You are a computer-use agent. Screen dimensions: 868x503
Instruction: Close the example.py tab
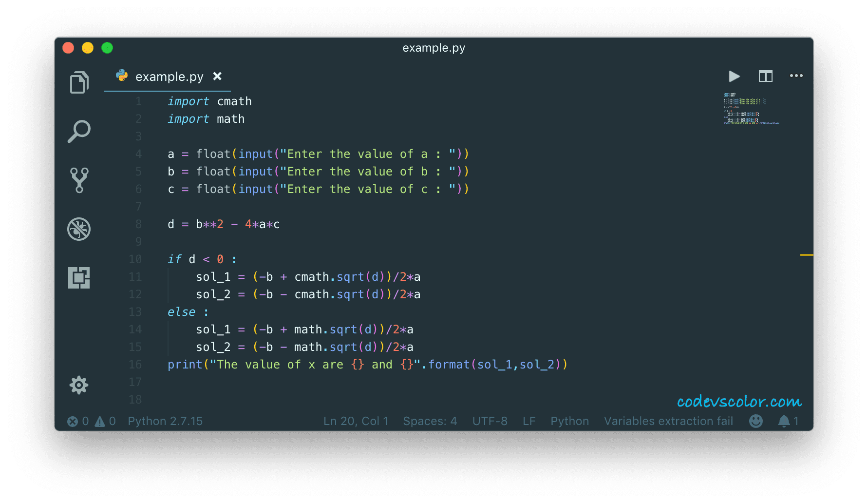[217, 77]
